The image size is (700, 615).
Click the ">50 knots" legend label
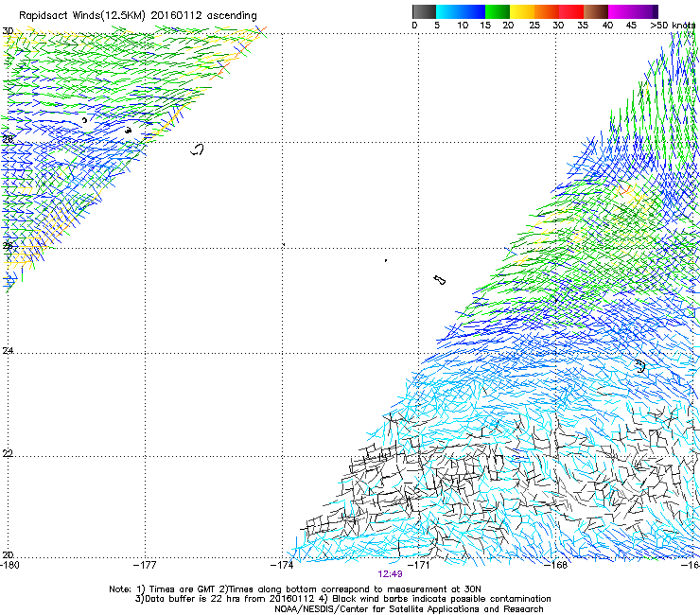point(673,26)
